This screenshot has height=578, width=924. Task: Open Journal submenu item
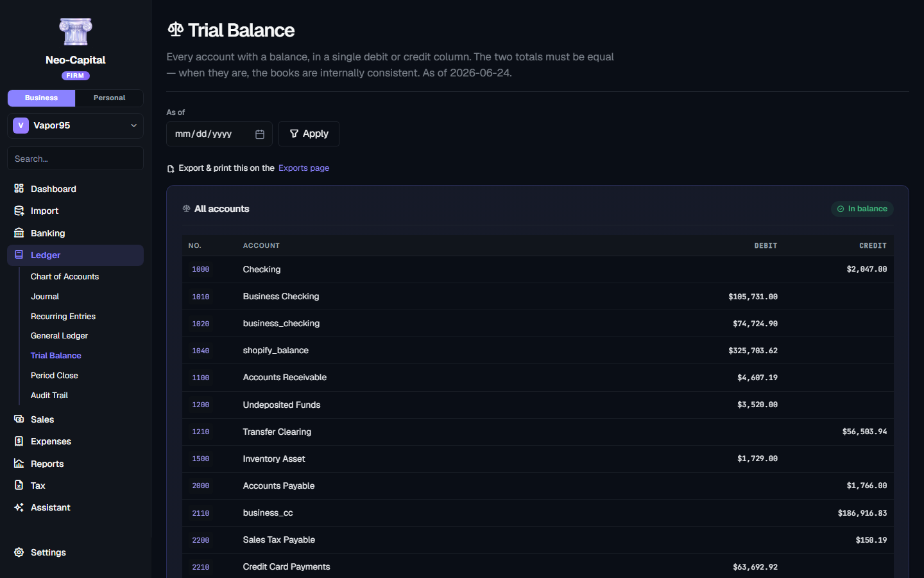click(x=45, y=297)
